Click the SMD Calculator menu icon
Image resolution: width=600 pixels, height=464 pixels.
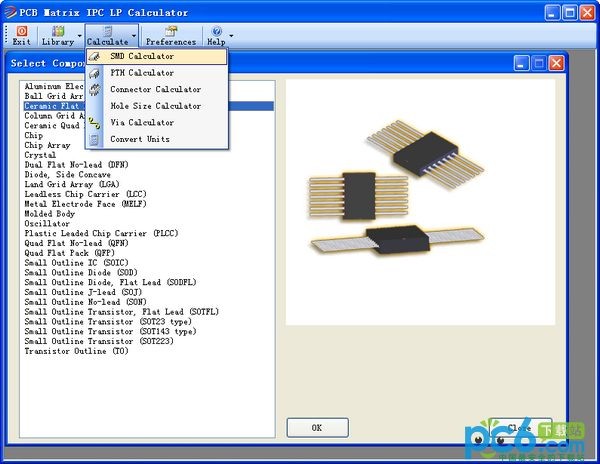[x=94, y=57]
